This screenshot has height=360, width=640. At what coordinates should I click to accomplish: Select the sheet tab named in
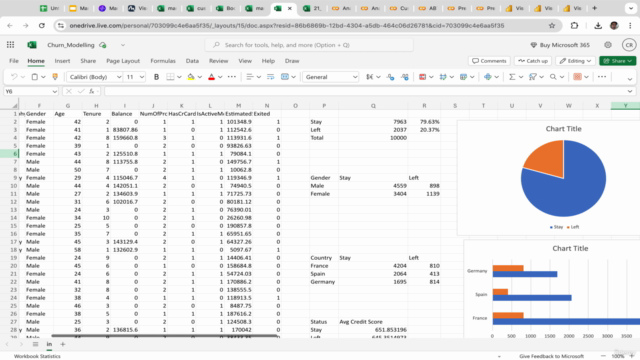click(x=49, y=344)
